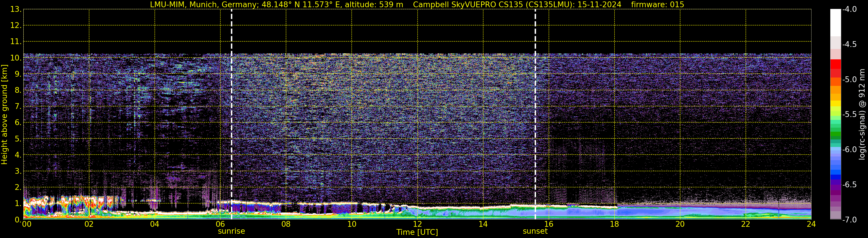This screenshot has width=868, height=238.
Task: Click the time tick label '22'
Action: coord(746,224)
